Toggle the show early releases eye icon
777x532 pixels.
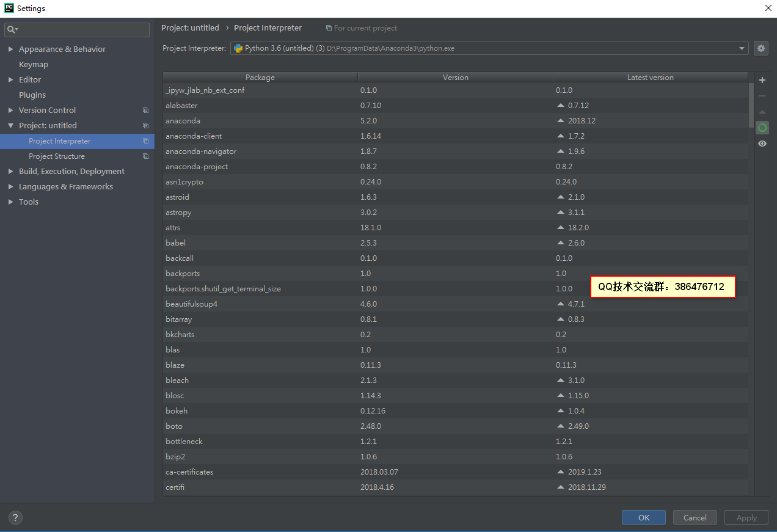(x=762, y=144)
